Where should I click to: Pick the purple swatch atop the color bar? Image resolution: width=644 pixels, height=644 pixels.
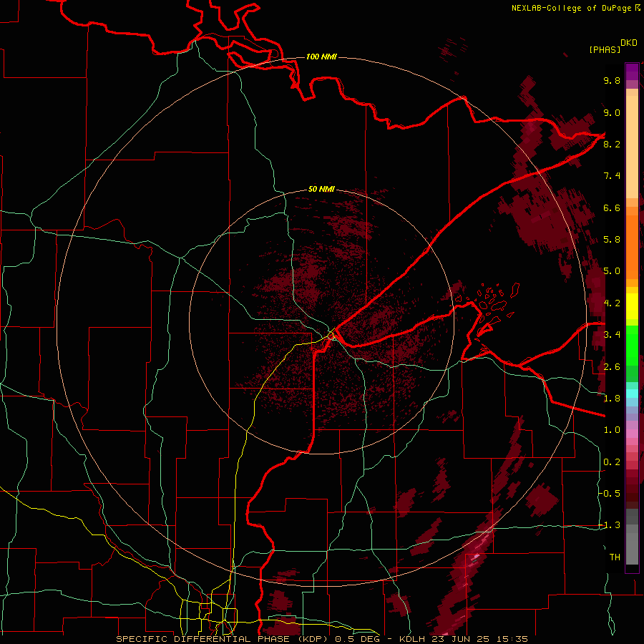(x=632, y=72)
